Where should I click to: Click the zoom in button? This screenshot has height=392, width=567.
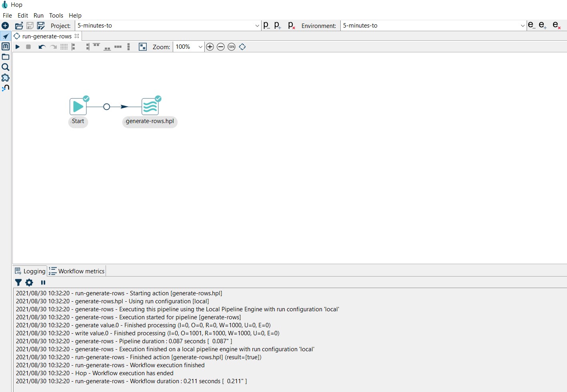click(x=210, y=47)
